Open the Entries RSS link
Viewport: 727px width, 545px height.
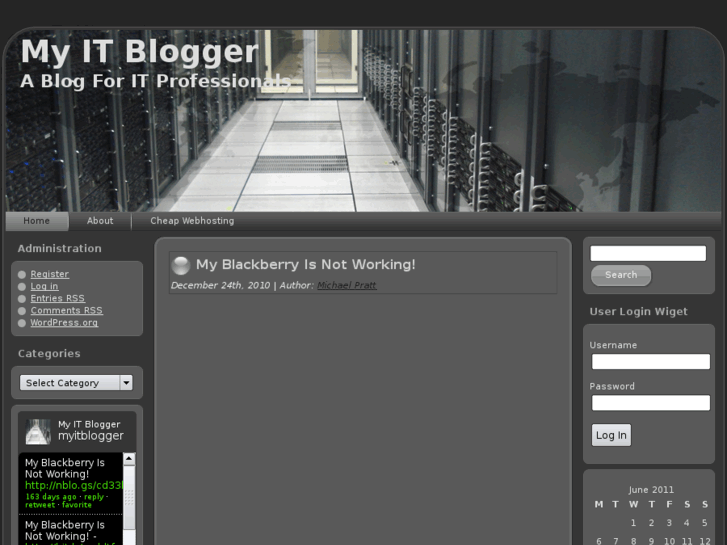pyautogui.click(x=57, y=298)
